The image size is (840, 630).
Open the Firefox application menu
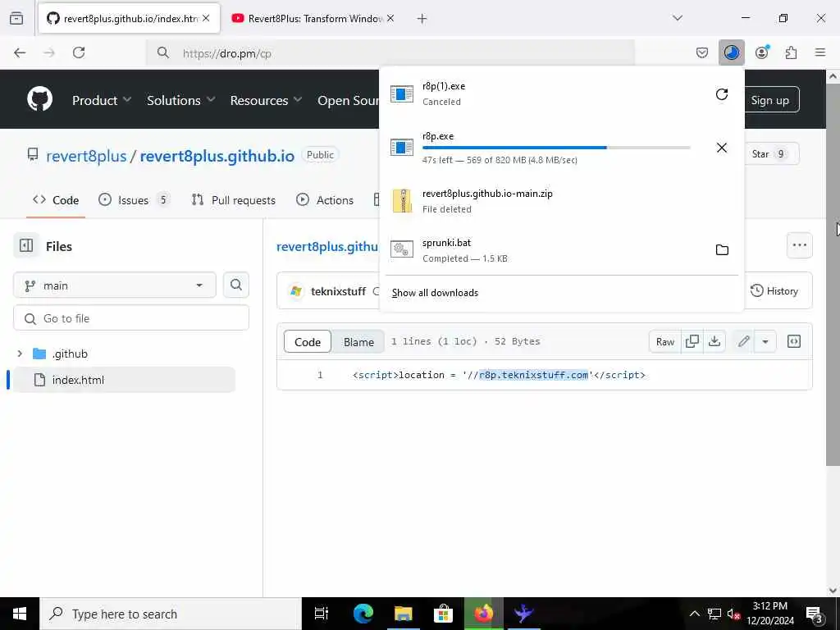820,52
